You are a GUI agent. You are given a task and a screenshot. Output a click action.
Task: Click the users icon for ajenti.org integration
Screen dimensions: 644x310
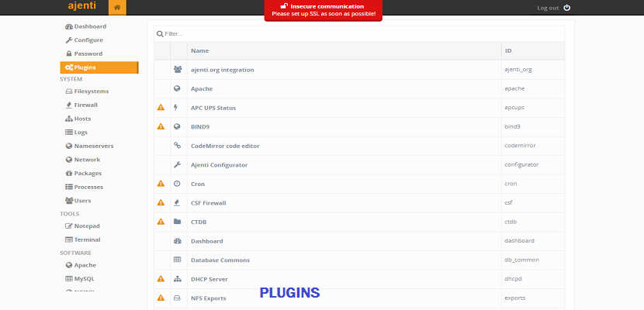(178, 70)
